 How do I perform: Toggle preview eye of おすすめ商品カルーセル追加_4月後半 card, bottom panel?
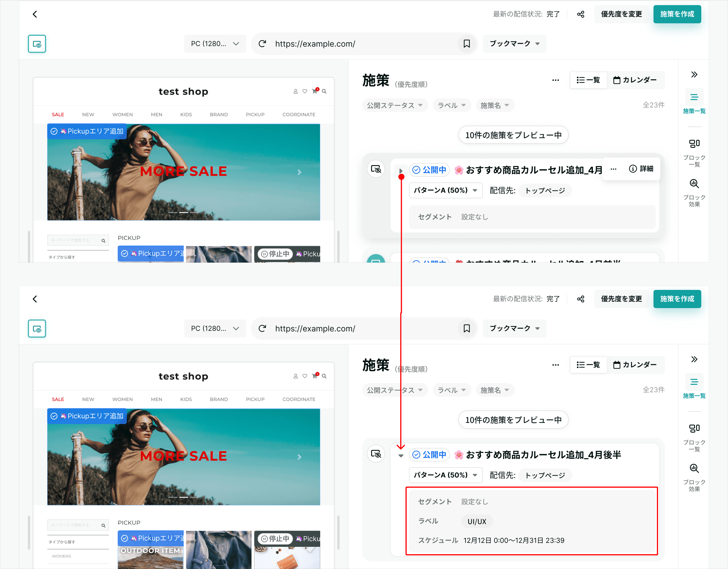pyautogui.click(x=376, y=454)
